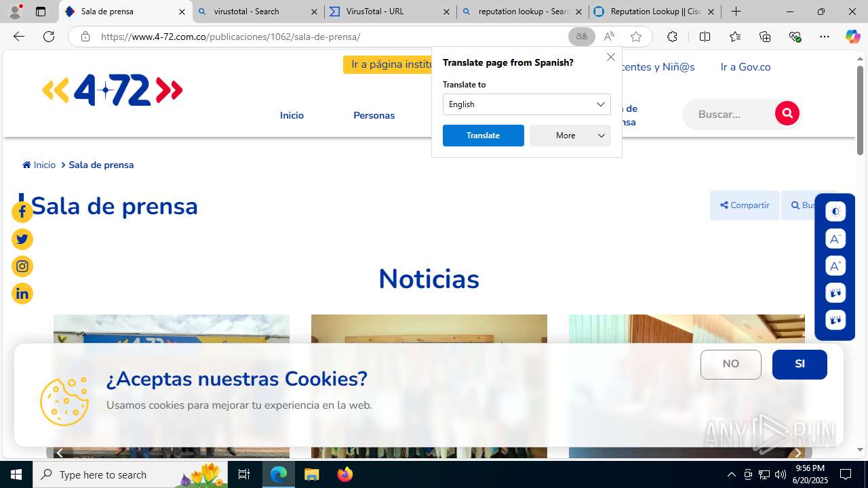The image size is (868, 488).
Task: Click the Compartir share button
Action: tap(745, 205)
